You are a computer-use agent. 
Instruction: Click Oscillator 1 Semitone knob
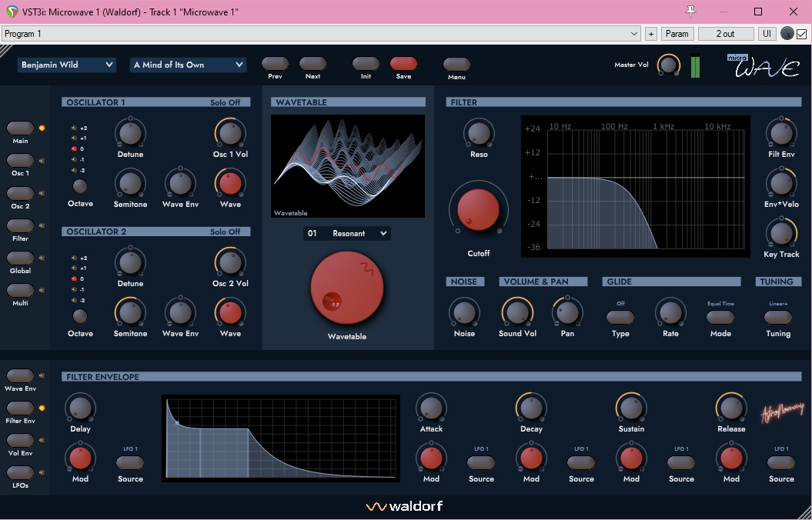(x=130, y=183)
